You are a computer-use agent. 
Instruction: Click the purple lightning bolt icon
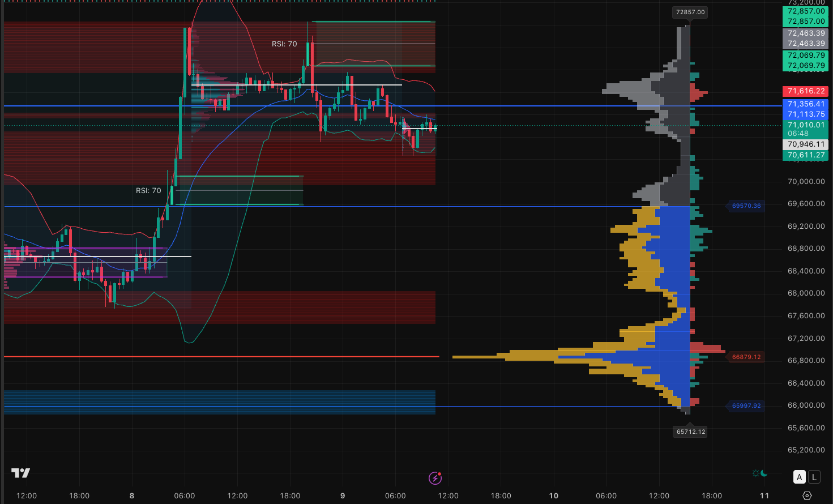pos(435,478)
